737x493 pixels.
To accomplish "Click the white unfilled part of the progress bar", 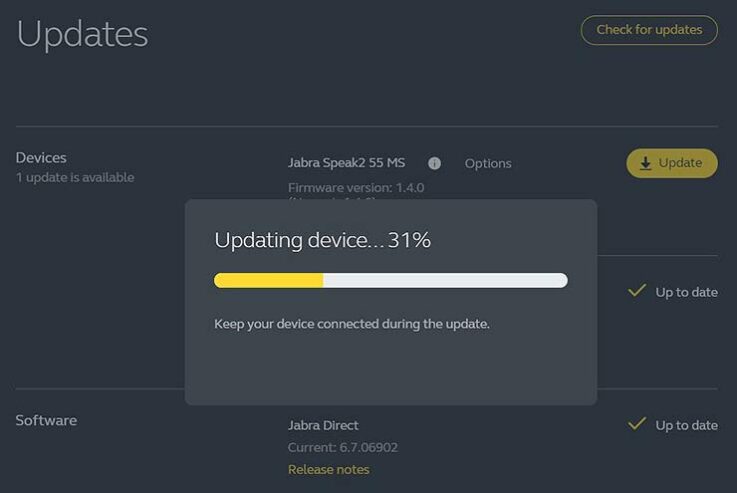I will [445, 281].
